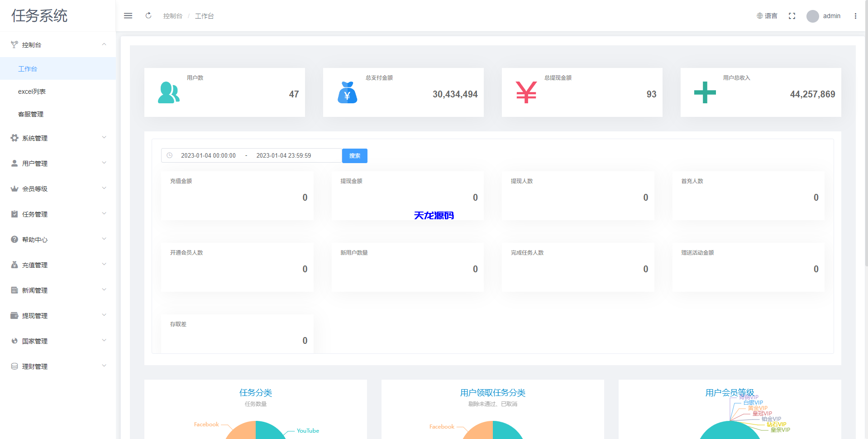Click the page vertical scrollbar
The height and width of the screenshot is (439, 868).
coord(866,134)
